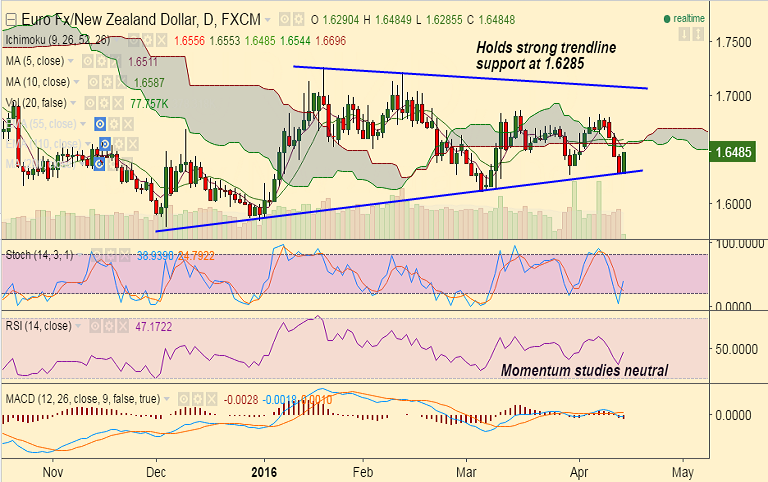Click the close price 1.64848 in header
This screenshot has height=482, width=768.
click(497, 20)
